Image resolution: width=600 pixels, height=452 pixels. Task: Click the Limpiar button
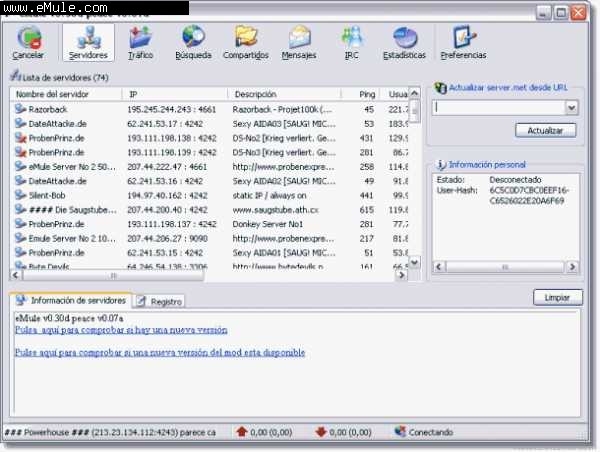[558, 297]
